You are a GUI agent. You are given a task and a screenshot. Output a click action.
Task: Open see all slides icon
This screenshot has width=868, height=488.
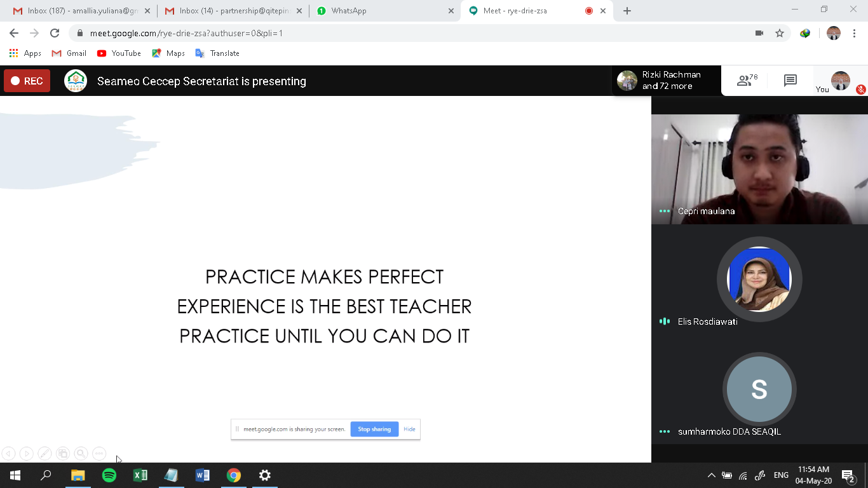point(62,453)
